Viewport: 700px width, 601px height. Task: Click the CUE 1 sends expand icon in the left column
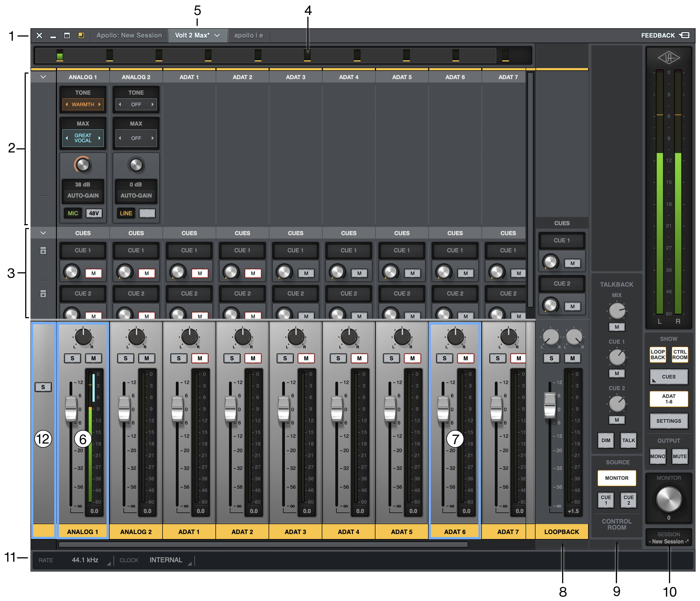[x=43, y=250]
